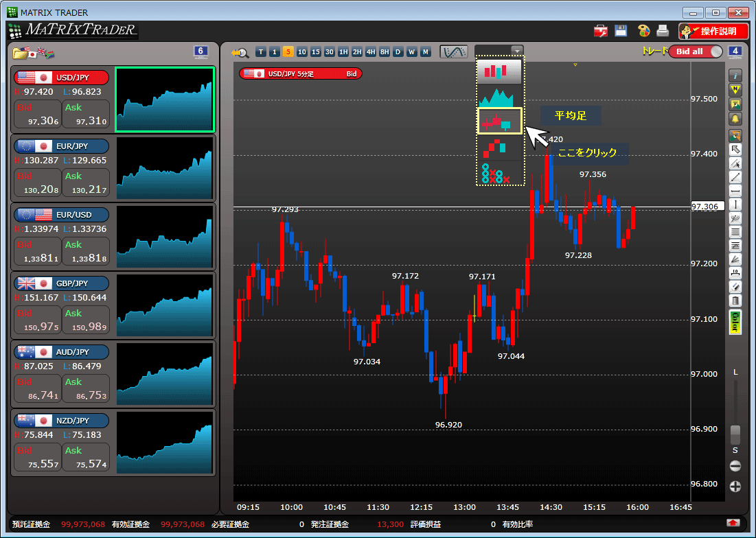Screen dimensions: 756x538
Task: Click the picture icon below yellow N icon
Action: click(735, 104)
